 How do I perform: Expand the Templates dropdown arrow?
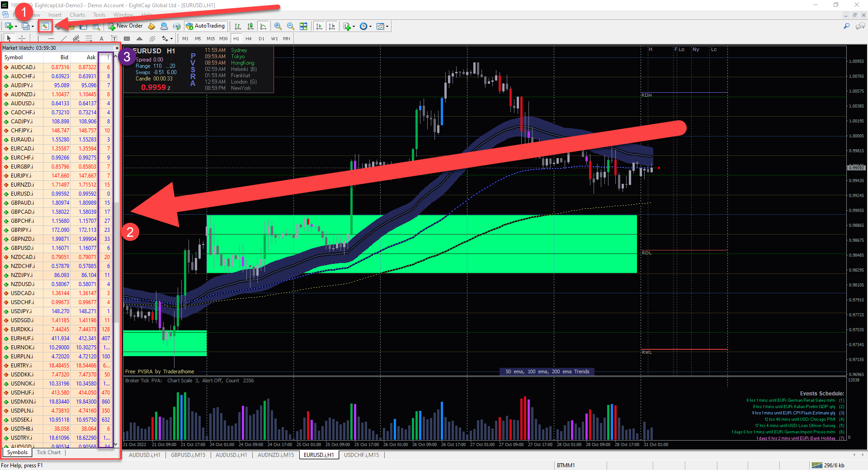click(x=387, y=26)
